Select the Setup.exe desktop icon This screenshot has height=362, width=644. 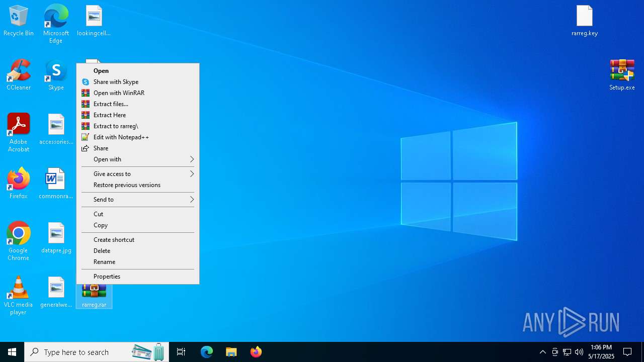pyautogui.click(x=622, y=75)
